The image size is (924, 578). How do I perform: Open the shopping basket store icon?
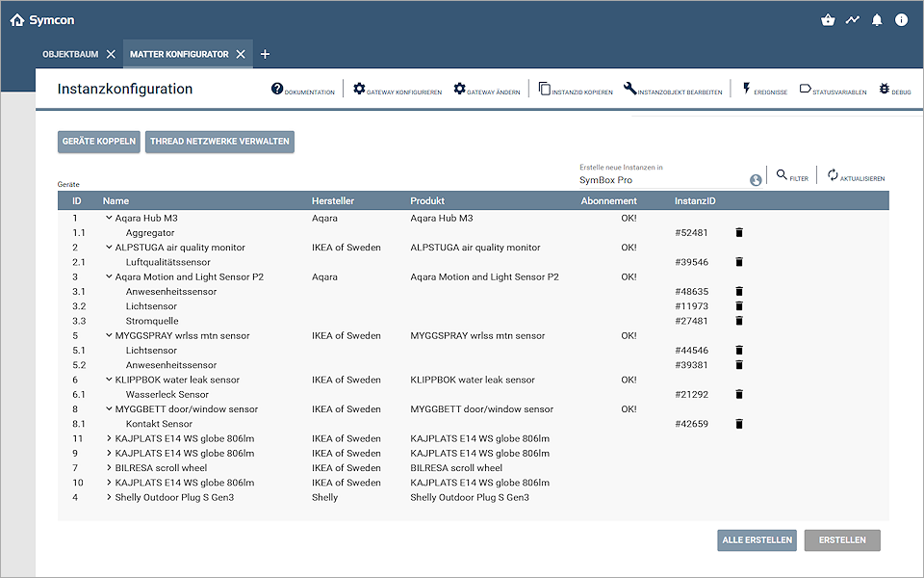point(828,20)
